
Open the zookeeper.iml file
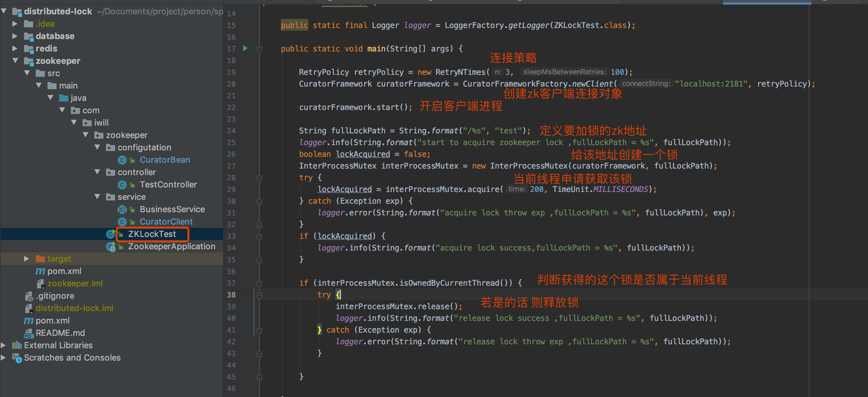75,284
